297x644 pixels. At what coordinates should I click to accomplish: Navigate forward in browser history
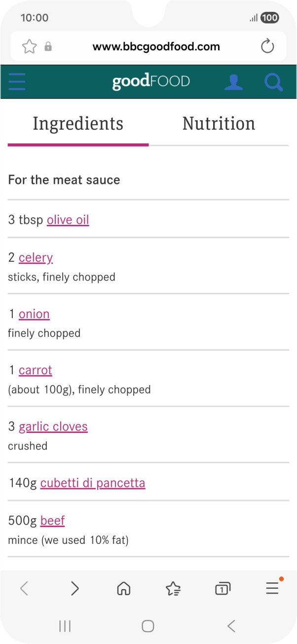click(74, 588)
